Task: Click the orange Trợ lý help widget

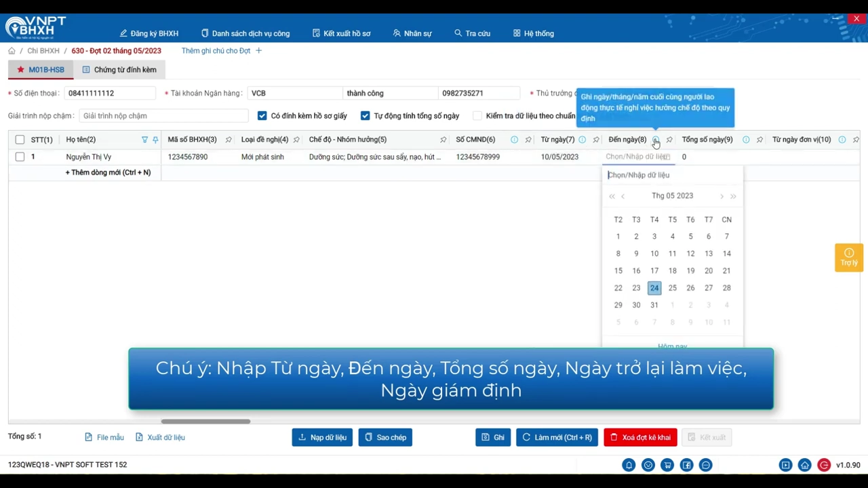Action: point(849,258)
